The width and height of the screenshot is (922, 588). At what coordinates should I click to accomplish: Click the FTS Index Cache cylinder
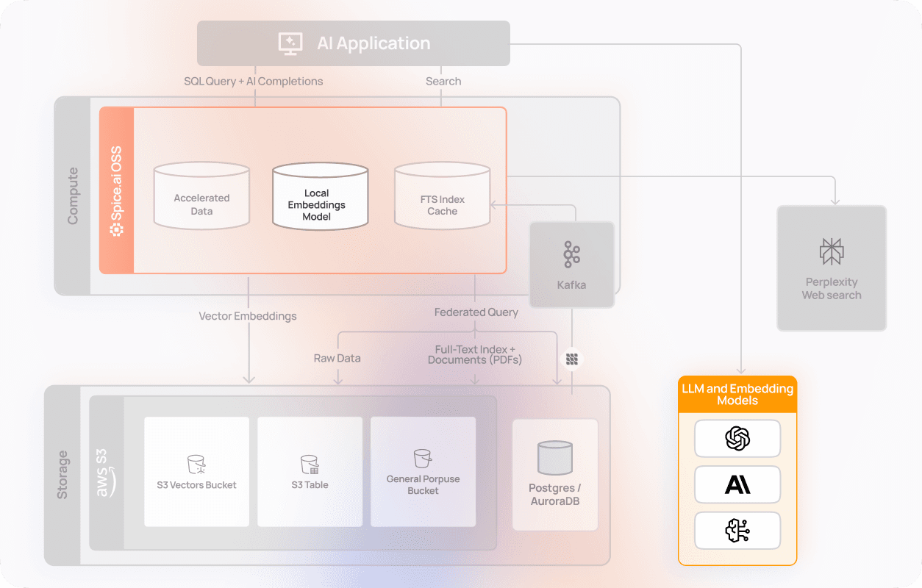coord(442,196)
